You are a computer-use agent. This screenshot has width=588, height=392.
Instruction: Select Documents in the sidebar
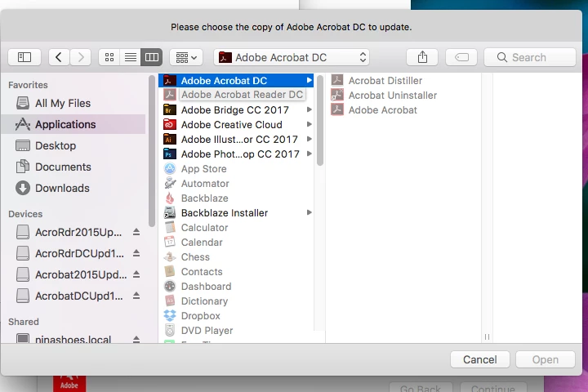tap(73, 167)
